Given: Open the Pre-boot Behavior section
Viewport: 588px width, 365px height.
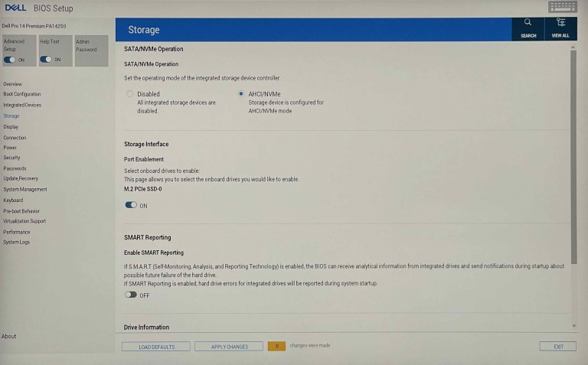Looking at the screenshot, I should pos(21,211).
